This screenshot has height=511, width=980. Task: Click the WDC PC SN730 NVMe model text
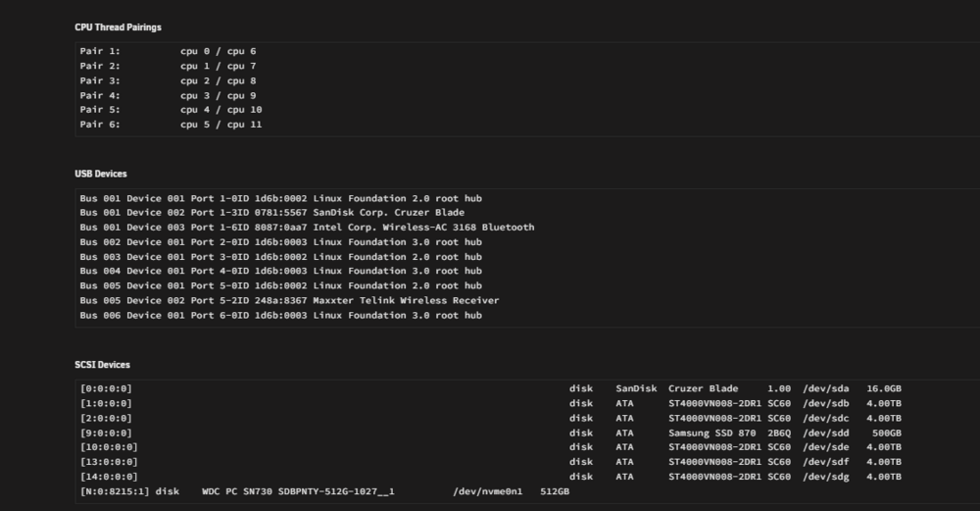click(298, 491)
